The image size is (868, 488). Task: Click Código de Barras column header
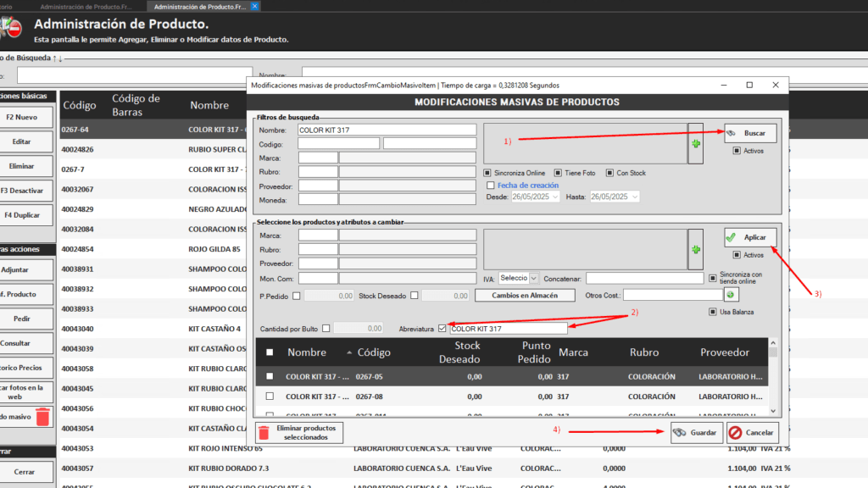coord(136,105)
